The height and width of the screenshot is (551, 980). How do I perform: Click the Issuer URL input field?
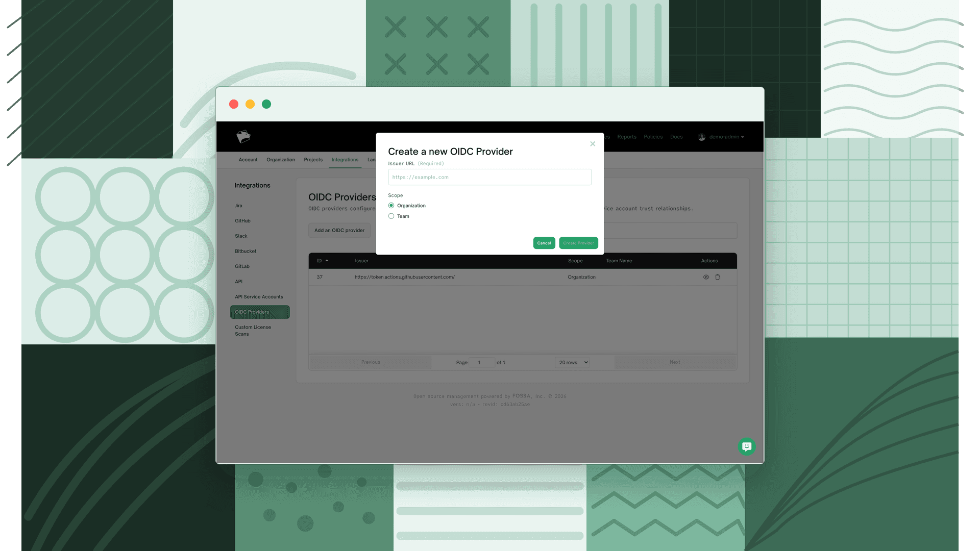coord(489,177)
